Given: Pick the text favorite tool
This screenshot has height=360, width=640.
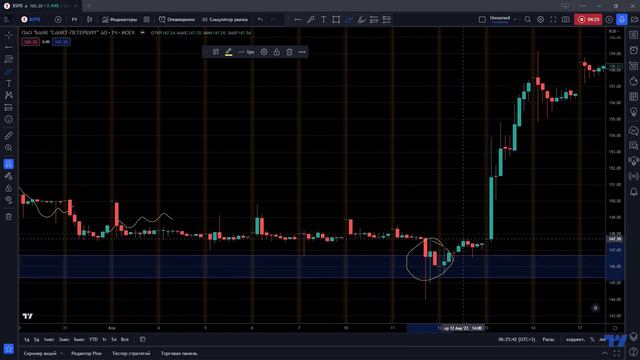Looking at the screenshot, I should [x=323, y=20].
